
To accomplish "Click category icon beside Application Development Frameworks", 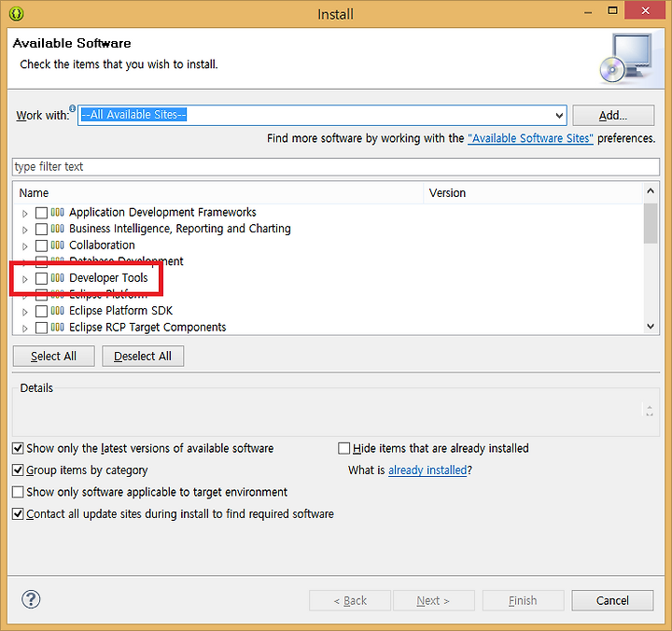I will 58,212.
